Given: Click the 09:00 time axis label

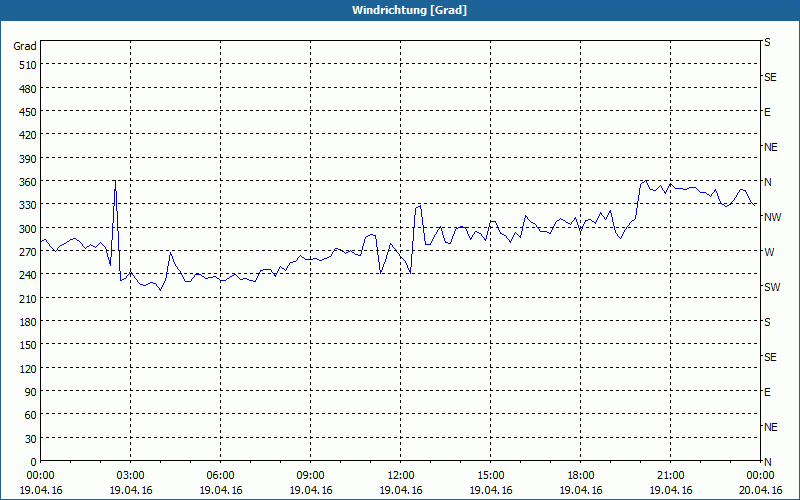Looking at the screenshot, I should coord(310,476).
